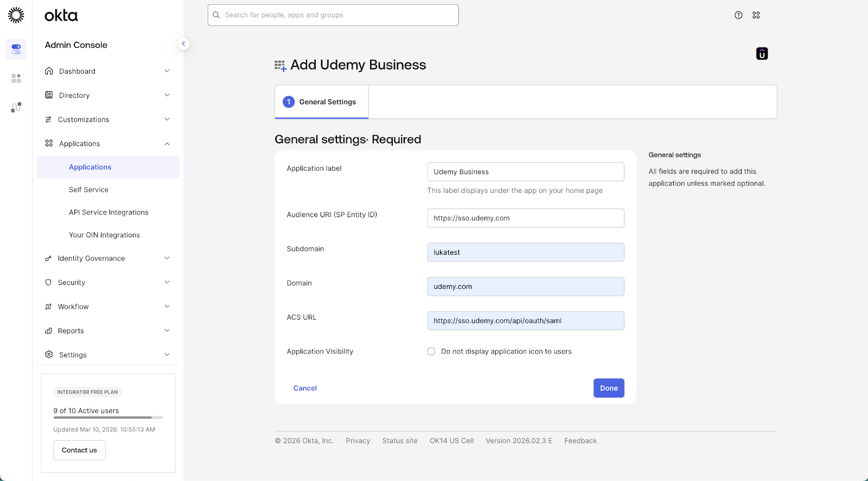Screen dimensions: 868x481
Task: Expand the Customizations menu chevron
Action: click(x=167, y=119)
